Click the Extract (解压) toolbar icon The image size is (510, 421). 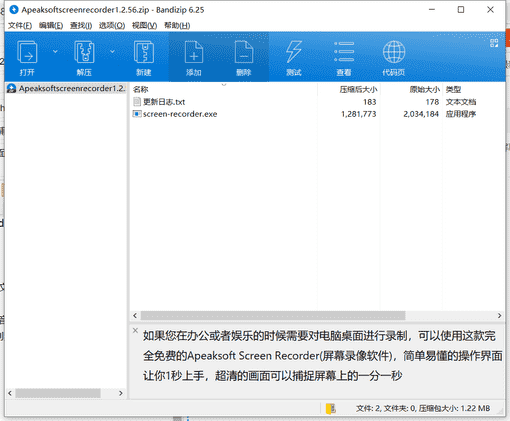tap(84, 52)
